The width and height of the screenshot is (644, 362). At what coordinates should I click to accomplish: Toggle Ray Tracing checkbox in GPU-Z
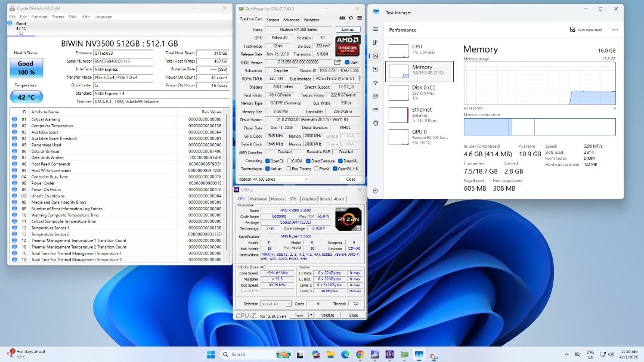pos(289,169)
